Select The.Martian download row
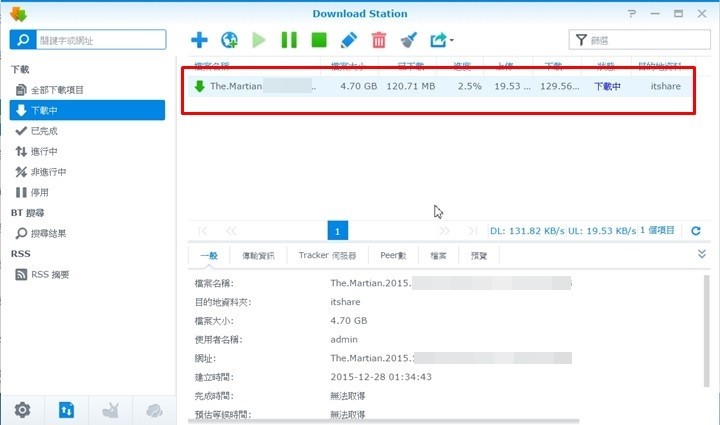The width and height of the screenshot is (720, 425). 440,86
